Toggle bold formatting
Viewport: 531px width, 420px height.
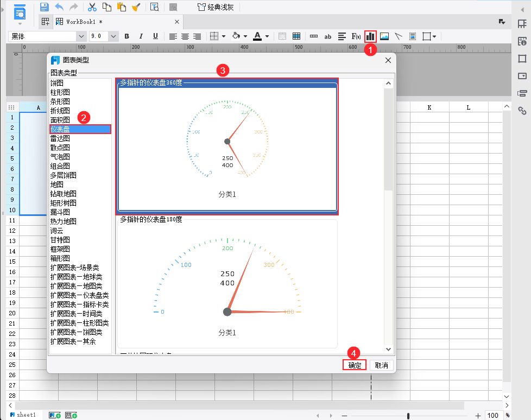coord(127,36)
